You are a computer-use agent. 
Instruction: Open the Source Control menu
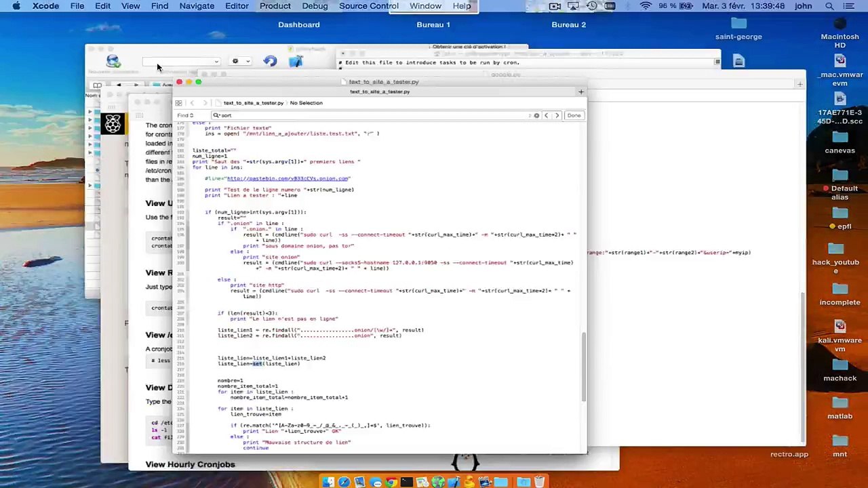click(368, 6)
